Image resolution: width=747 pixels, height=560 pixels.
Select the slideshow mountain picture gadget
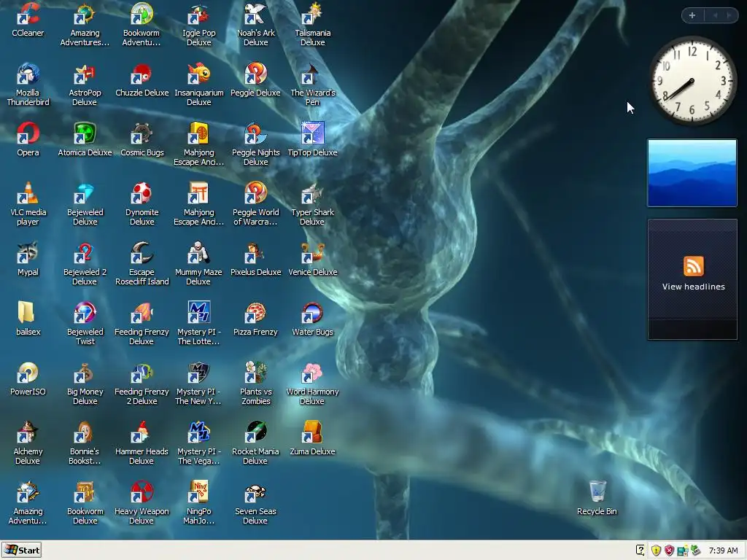692,173
